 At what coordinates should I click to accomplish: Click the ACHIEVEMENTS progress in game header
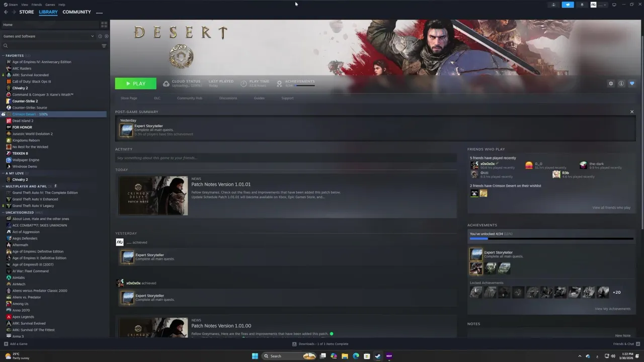(x=296, y=83)
